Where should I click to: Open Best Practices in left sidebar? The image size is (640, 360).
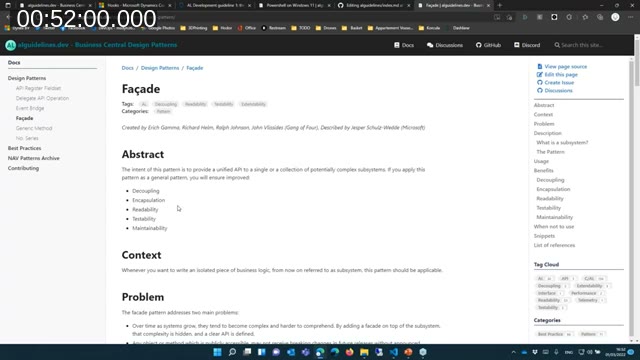[24, 148]
